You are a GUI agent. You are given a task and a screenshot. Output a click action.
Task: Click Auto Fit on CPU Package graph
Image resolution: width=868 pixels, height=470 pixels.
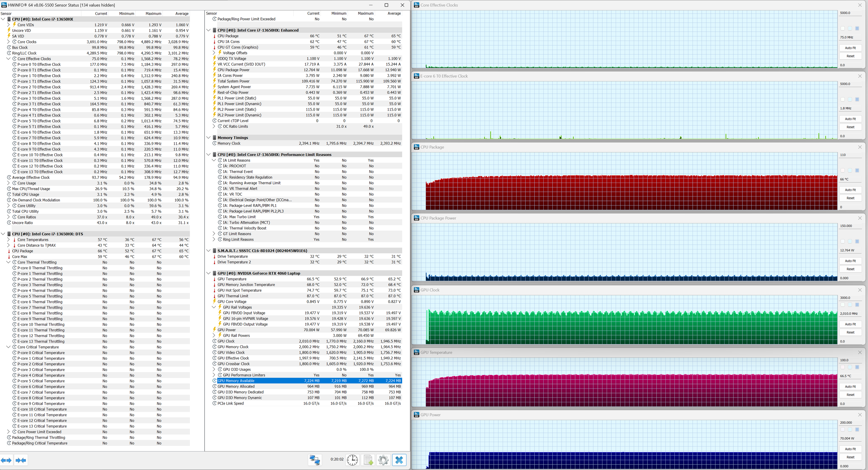coord(850,190)
